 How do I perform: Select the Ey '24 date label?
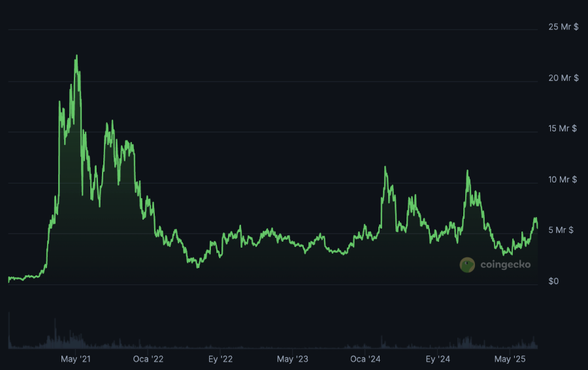coord(438,359)
